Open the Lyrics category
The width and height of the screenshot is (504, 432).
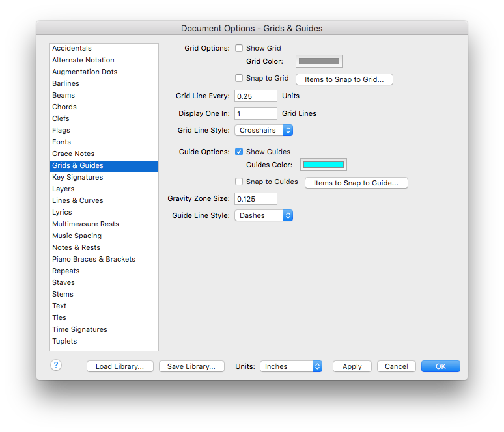(104, 212)
